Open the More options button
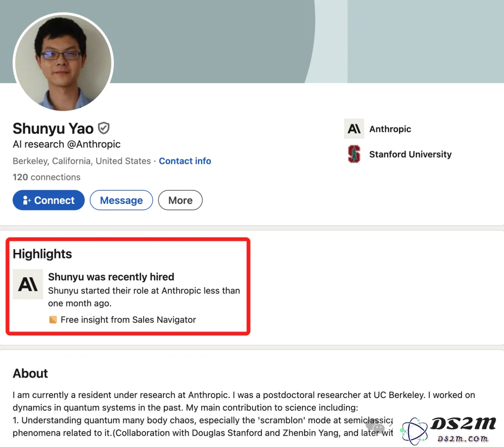The width and height of the screenshot is (504, 447). click(x=180, y=200)
